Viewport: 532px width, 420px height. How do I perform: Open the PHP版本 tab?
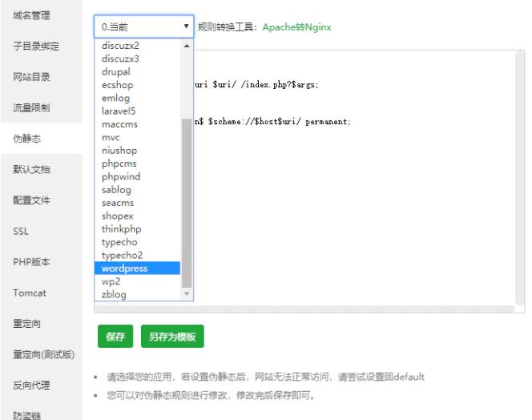pyautogui.click(x=31, y=262)
